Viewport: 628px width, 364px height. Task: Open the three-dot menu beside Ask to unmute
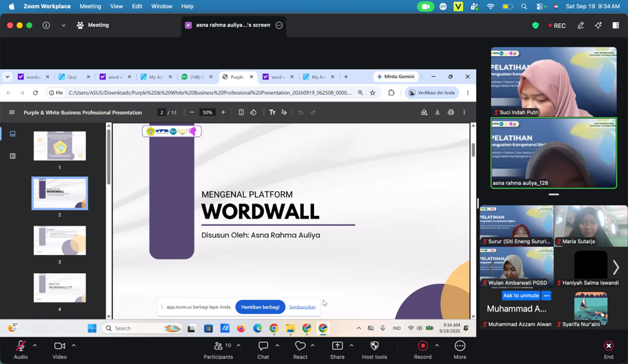click(546, 295)
